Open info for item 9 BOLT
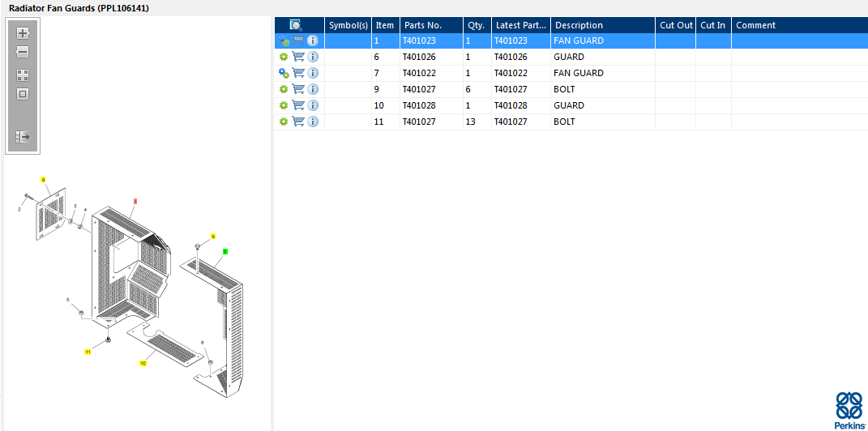 pyautogui.click(x=313, y=89)
